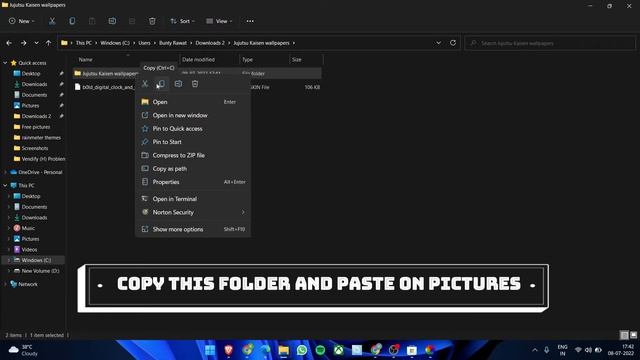Open WhatsApp from the taskbar
This screenshot has width=640, height=360.
point(302,350)
